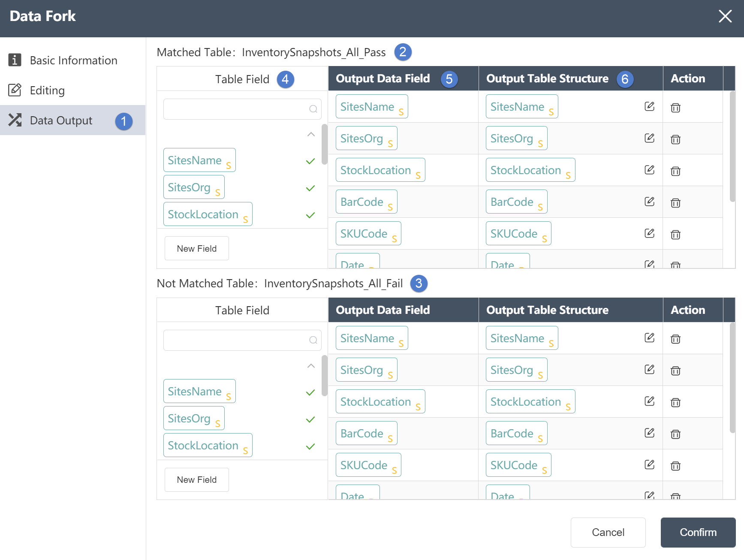Click Matched output table scrollbar
Viewport: 744px width, 560px height.
click(732, 146)
